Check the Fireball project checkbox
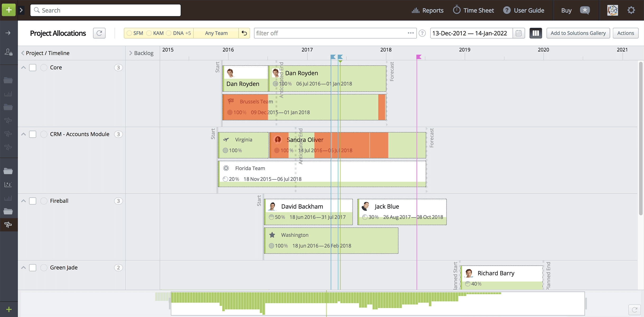The image size is (644, 317). [x=33, y=201]
